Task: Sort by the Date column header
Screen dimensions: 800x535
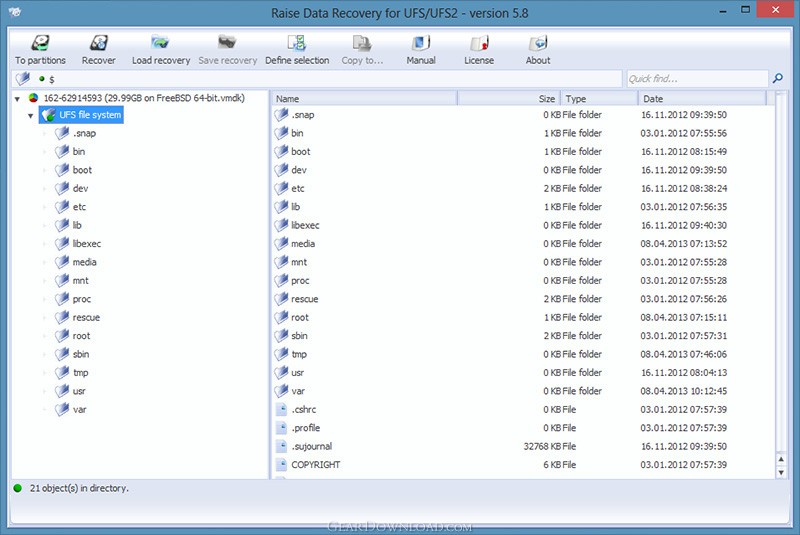Action: (700, 99)
